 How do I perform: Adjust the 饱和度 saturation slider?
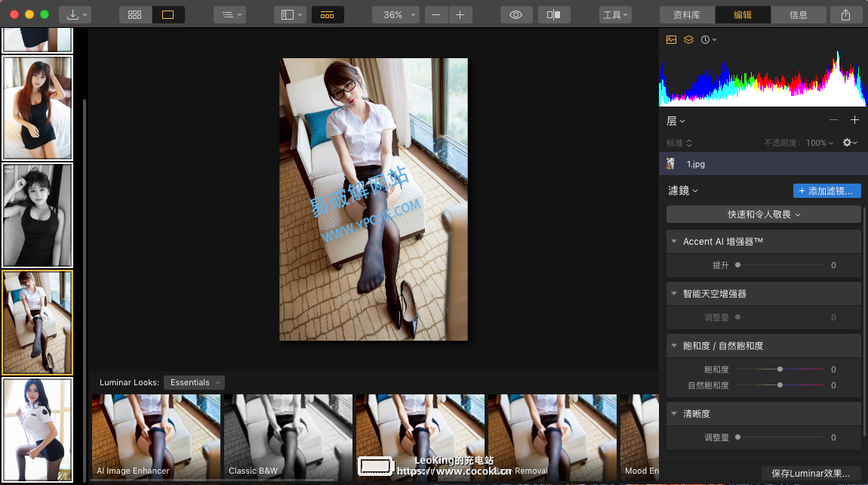780,369
